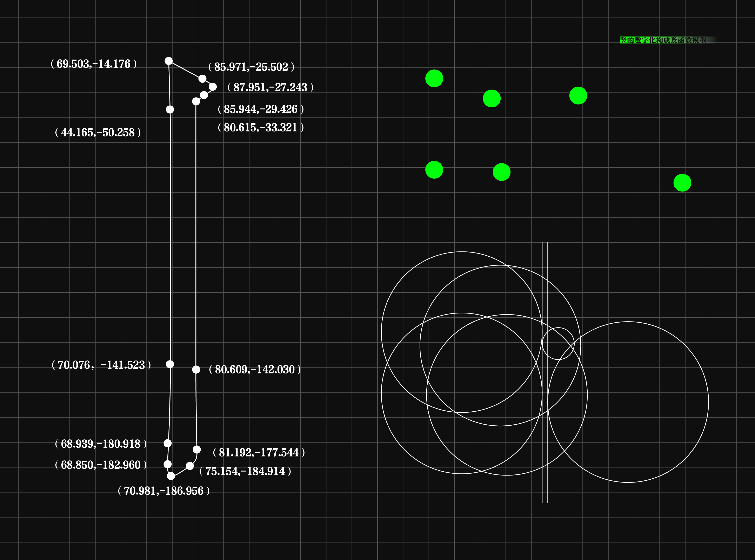Click the coordinate label (70.076, -141.523)

(101, 365)
